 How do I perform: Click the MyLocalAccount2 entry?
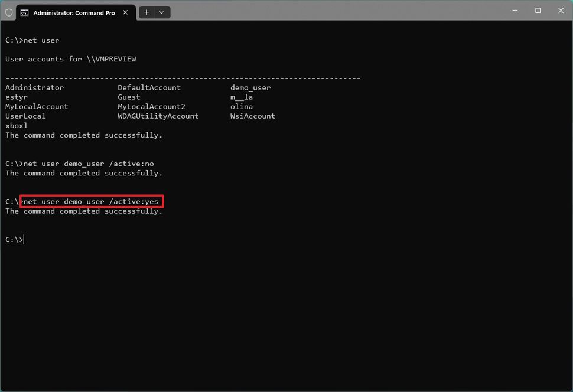tap(157, 106)
